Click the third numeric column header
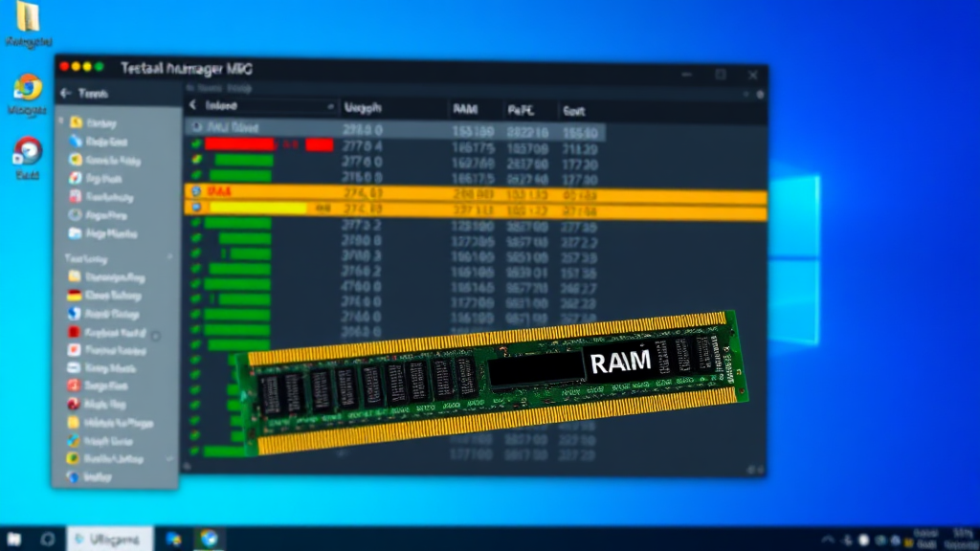Screen dimensions: 980x551 click(x=521, y=110)
